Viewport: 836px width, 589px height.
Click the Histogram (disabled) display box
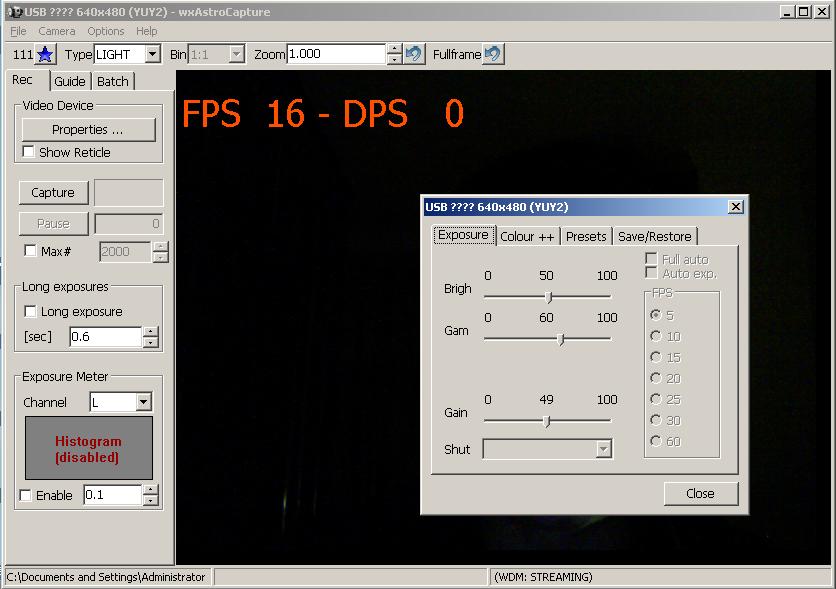click(89, 448)
